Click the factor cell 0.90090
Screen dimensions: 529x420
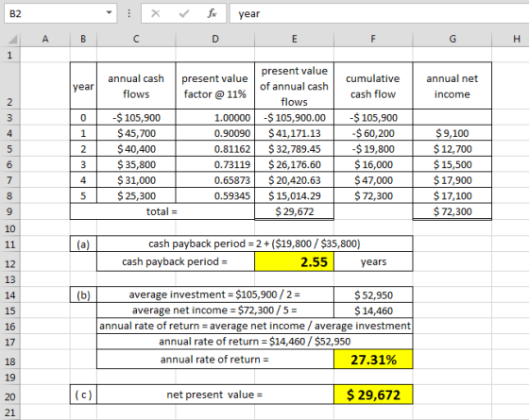pyautogui.click(x=215, y=133)
